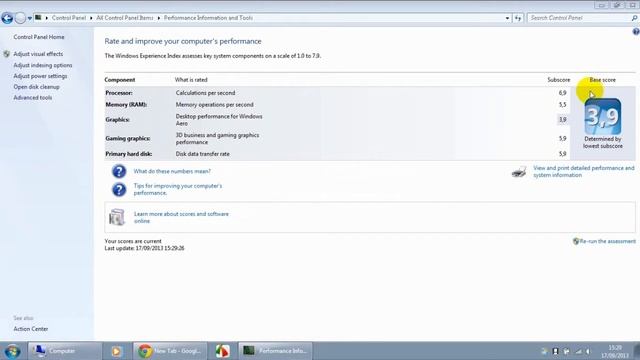
Task: Click the Processor subscore 6,9
Action: [x=562, y=93]
